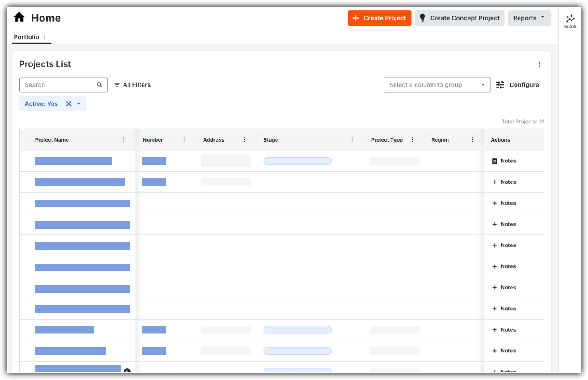This screenshot has width=588, height=380.
Task: Open the Region column menu
Action: (x=473, y=140)
